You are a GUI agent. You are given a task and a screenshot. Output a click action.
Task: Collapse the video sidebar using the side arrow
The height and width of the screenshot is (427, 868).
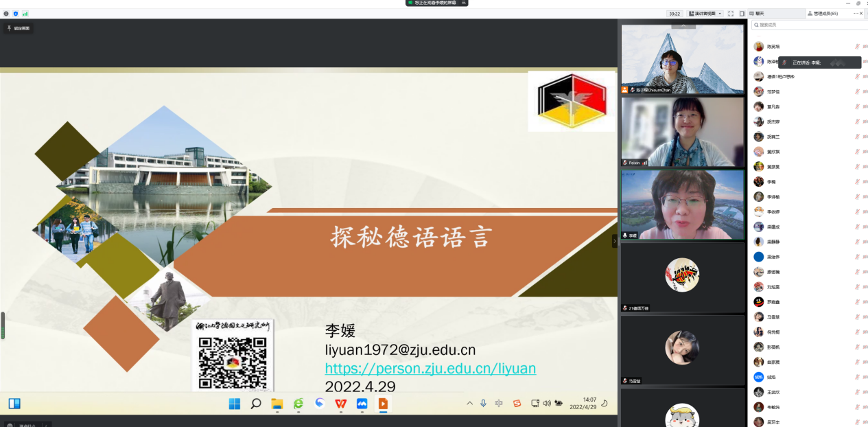click(x=615, y=241)
